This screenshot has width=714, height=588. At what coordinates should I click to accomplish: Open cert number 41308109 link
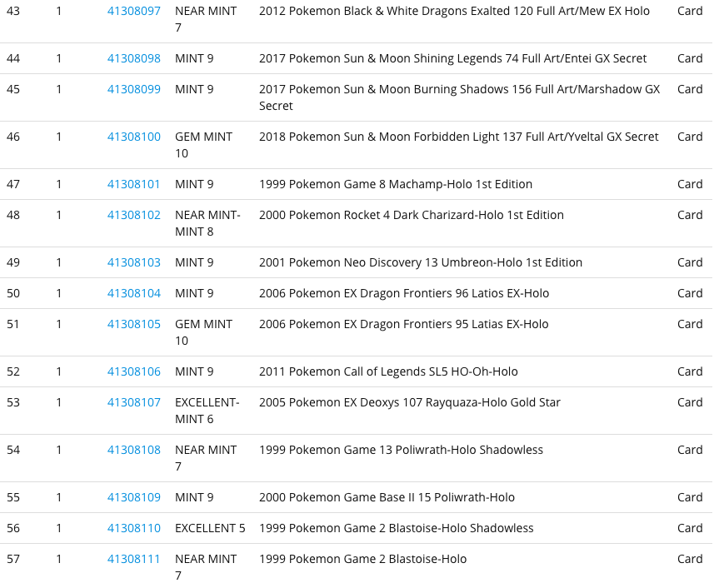pos(134,497)
